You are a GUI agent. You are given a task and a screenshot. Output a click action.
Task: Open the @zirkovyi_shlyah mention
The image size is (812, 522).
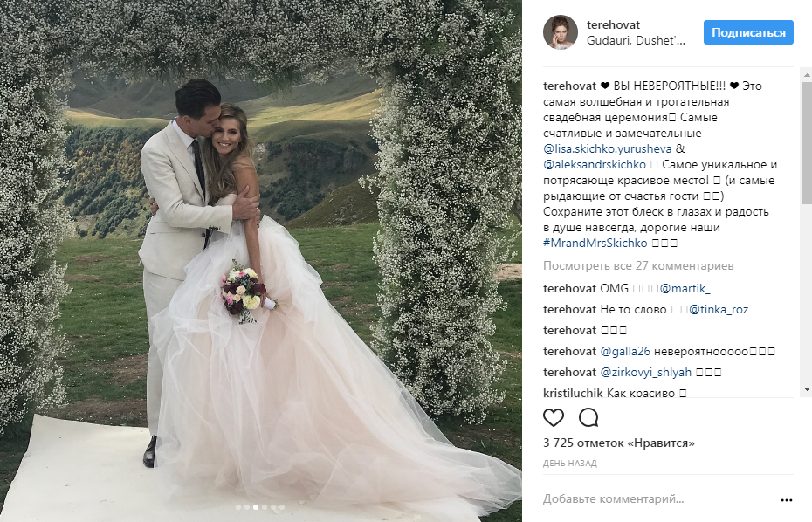646,373
